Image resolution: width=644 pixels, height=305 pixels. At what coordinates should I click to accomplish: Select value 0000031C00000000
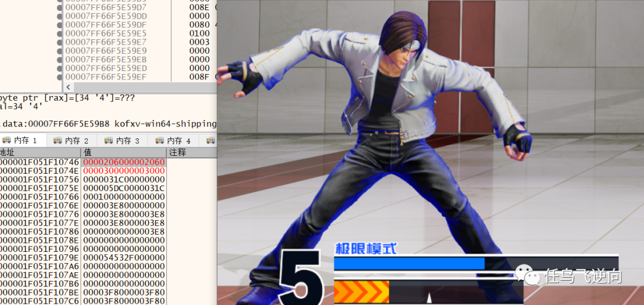coord(124,180)
